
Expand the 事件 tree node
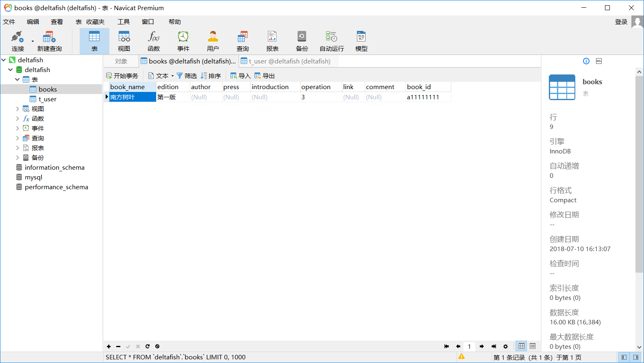(17, 128)
